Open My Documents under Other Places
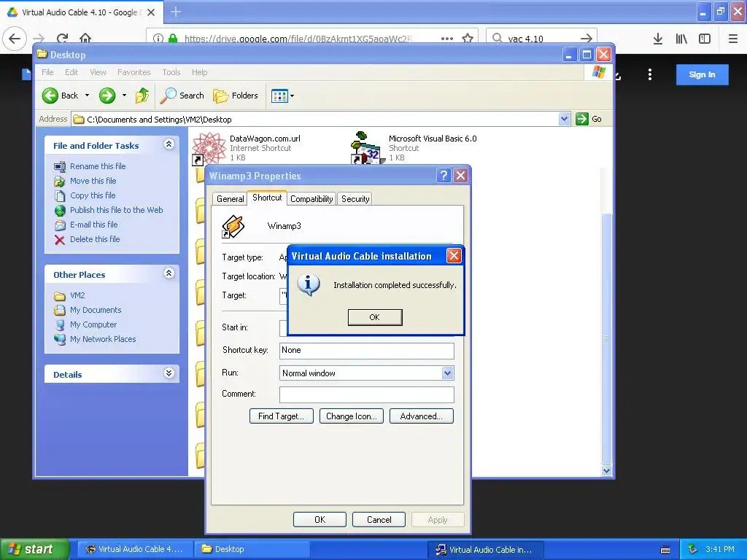Screen dimensions: 747x560 pyautogui.click(x=96, y=310)
